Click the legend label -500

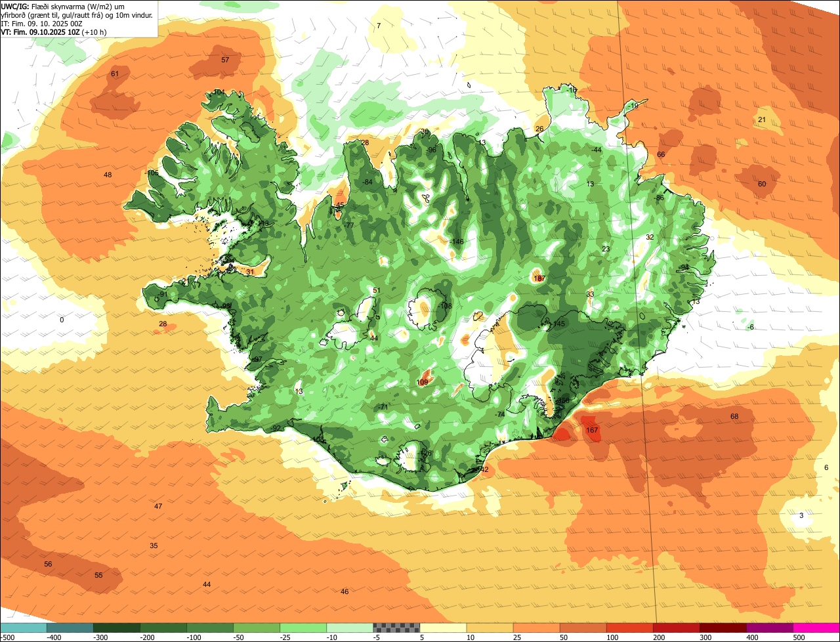(7, 637)
